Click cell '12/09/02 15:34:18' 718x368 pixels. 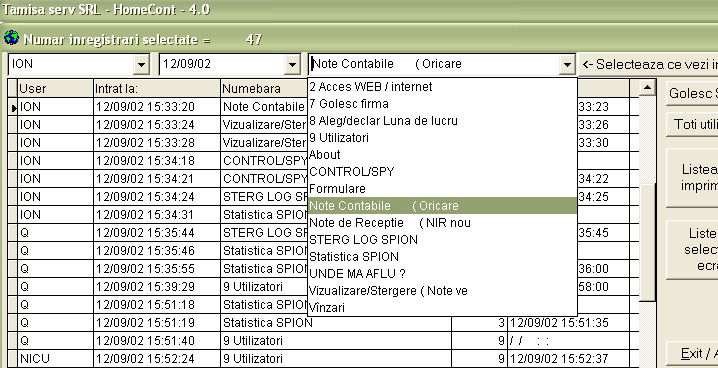click(x=157, y=161)
